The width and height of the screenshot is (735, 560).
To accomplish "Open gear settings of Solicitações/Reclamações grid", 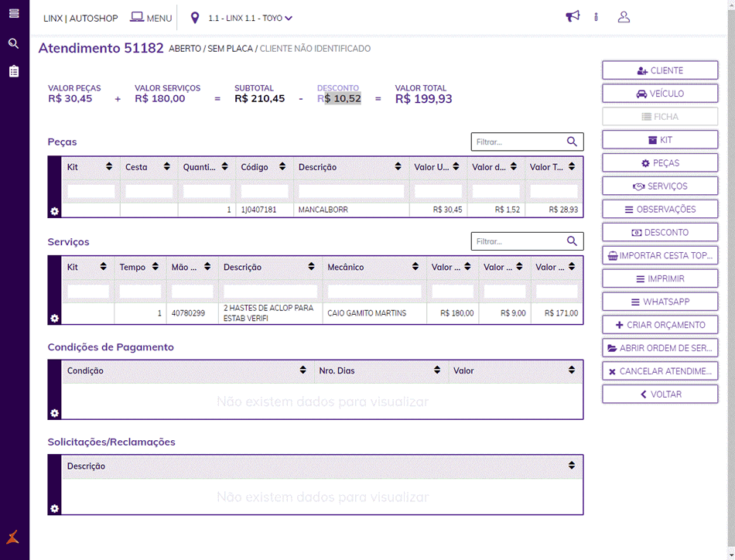I will [54, 508].
